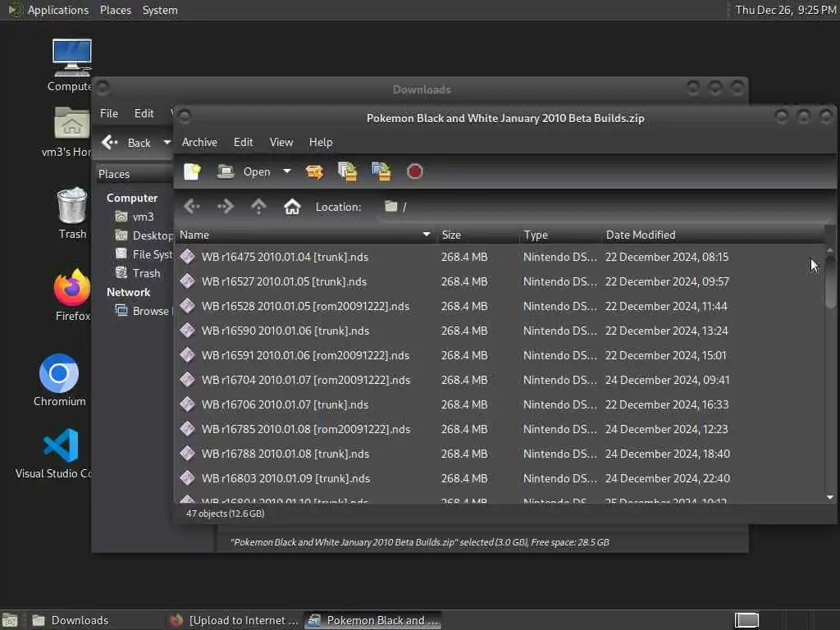Launch Visual Studio Code from desktop

tap(55, 453)
